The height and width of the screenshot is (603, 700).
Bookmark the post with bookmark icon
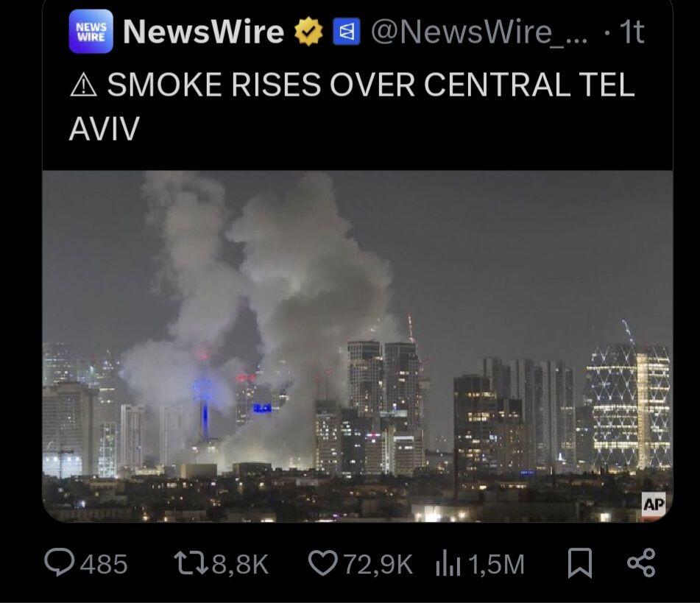click(x=580, y=563)
